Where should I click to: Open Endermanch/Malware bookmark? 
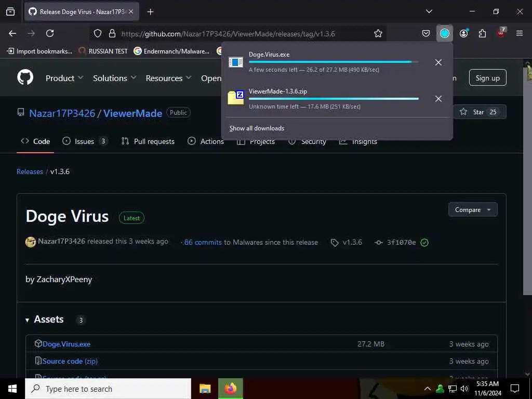[171, 51]
